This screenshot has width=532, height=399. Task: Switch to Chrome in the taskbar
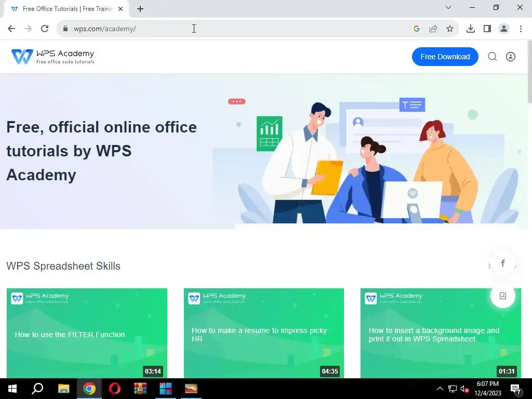[x=89, y=389]
